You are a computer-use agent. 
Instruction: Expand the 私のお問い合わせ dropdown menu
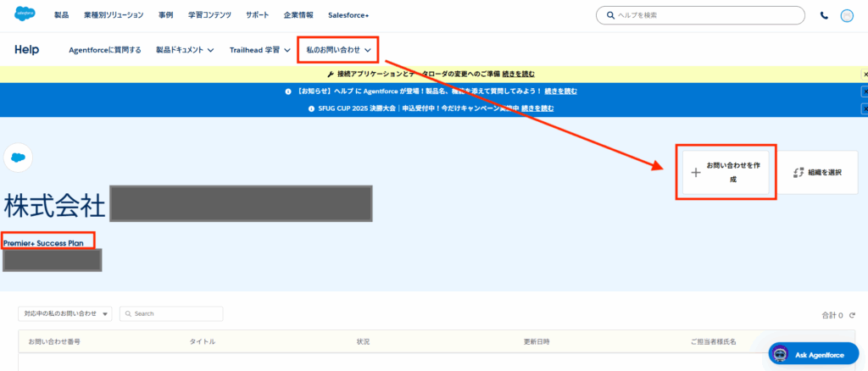(338, 50)
